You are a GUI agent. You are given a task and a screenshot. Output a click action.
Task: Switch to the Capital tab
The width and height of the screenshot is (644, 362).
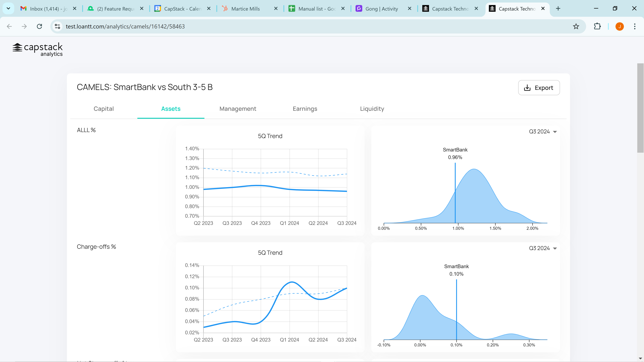103,109
